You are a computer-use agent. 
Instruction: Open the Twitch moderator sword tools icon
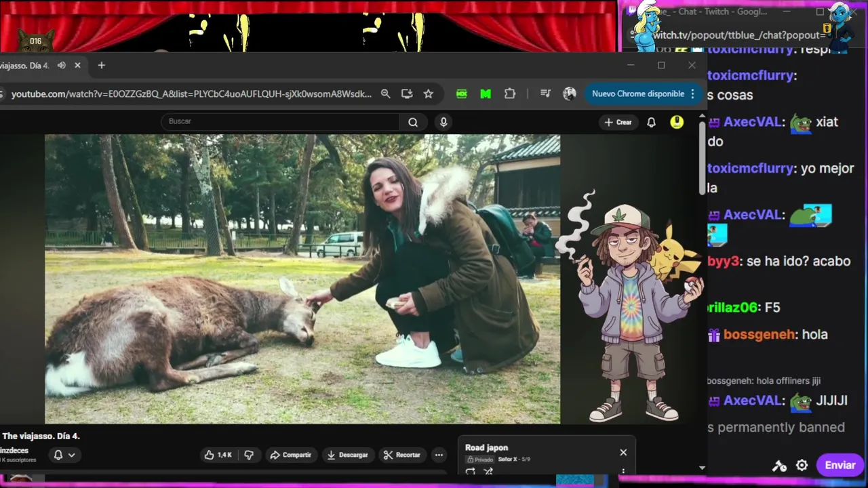coord(779,466)
